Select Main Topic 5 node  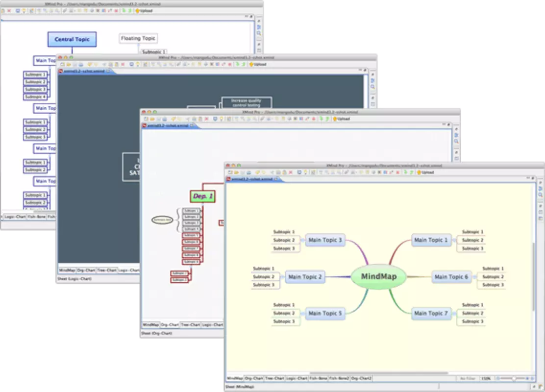pyautogui.click(x=325, y=314)
